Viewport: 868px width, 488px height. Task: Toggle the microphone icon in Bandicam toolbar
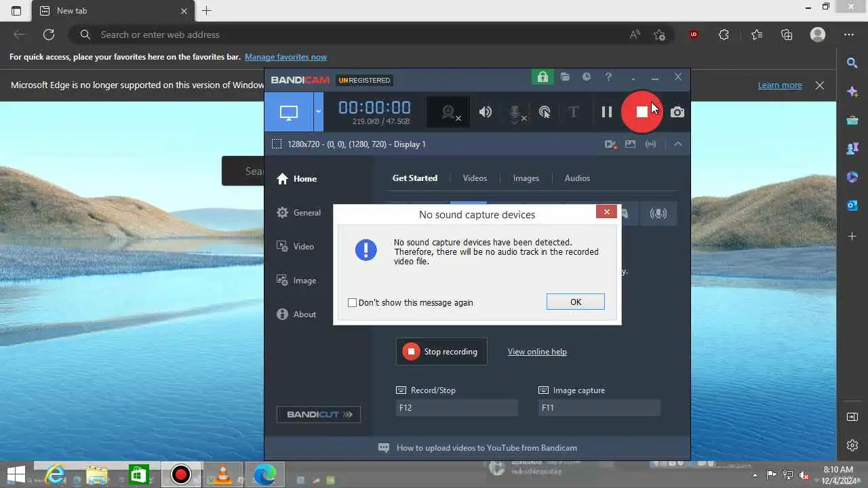pos(515,113)
